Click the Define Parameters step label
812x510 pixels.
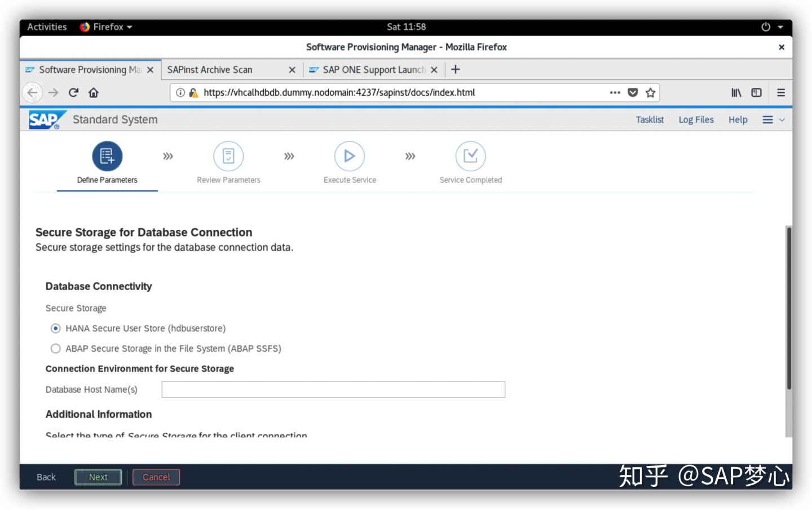tap(107, 180)
